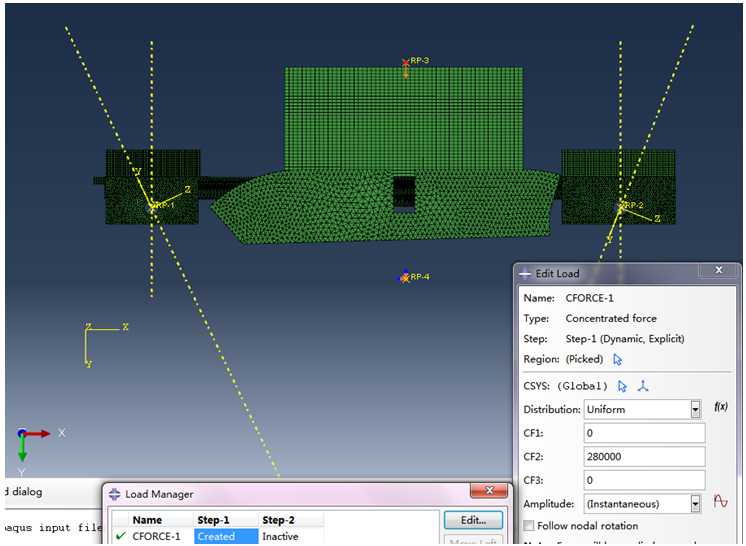Select the Created cell under Step-1
Image resolution: width=746 pixels, height=546 pixels.
point(224,537)
